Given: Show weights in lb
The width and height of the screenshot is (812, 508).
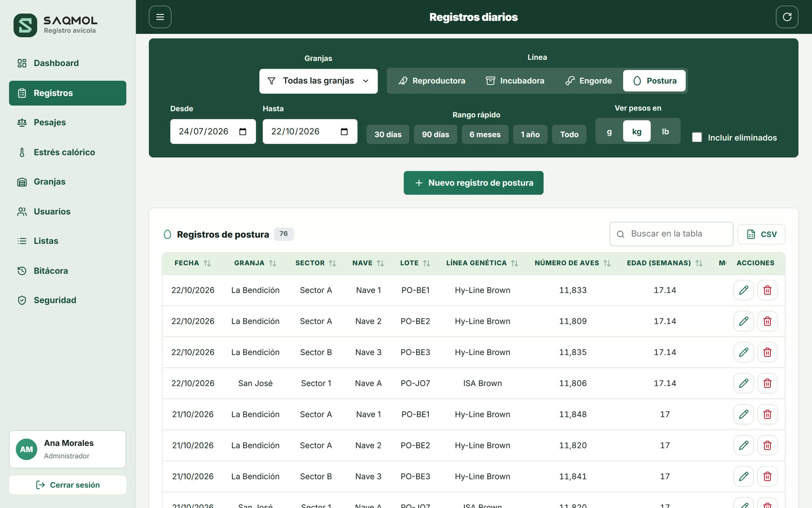Looking at the screenshot, I should pos(665,132).
